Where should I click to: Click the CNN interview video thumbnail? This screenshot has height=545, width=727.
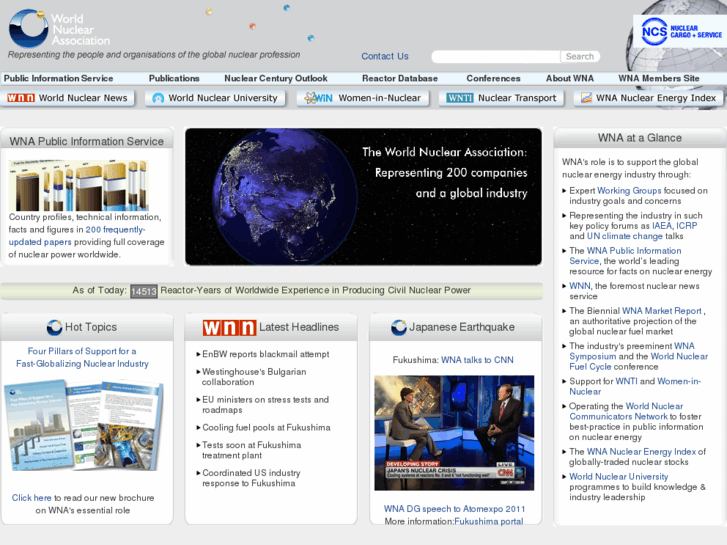(454, 433)
